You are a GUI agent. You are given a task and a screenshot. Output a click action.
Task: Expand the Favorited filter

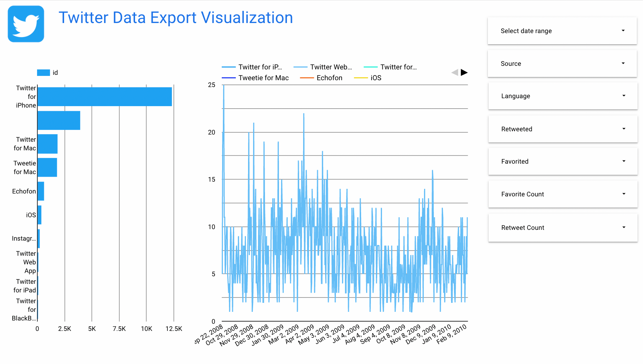pos(562,161)
